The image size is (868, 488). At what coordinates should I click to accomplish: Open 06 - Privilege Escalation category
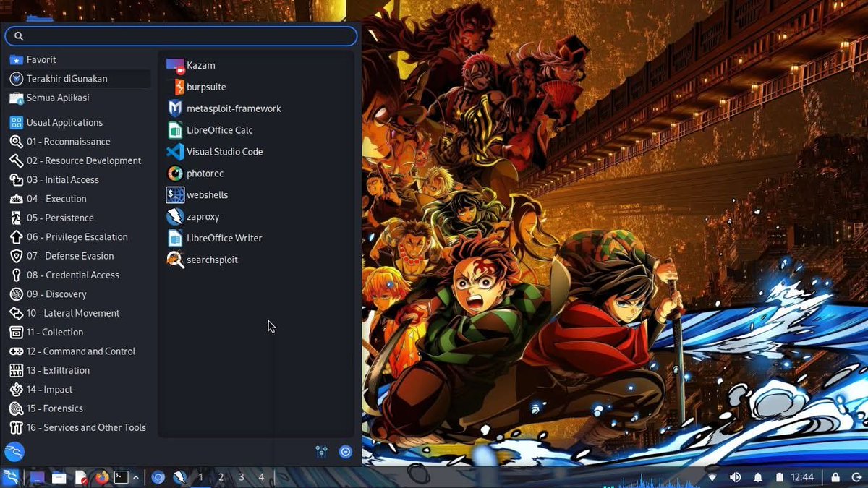[x=79, y=236]
